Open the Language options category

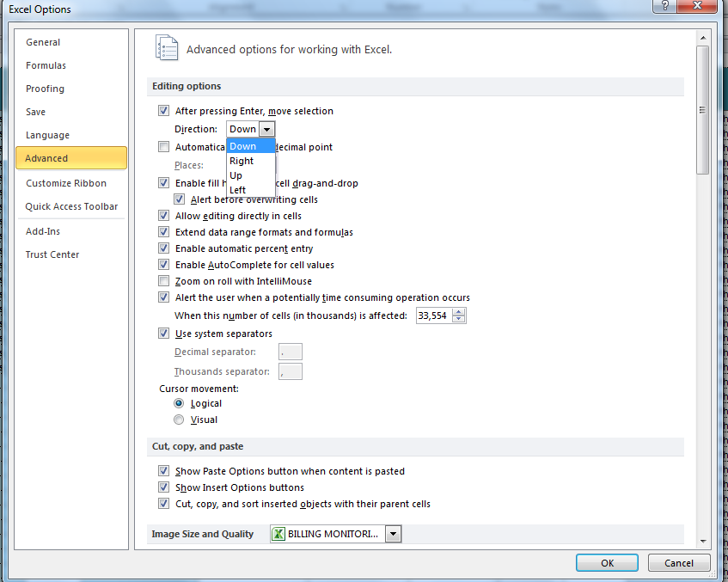pyautogui.click(x=71, y=135)
